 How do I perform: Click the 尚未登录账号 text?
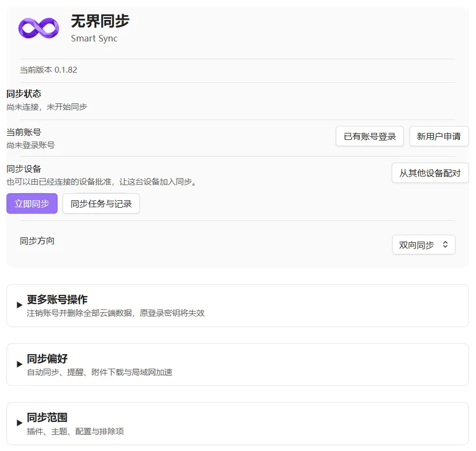tap(31, 145)
